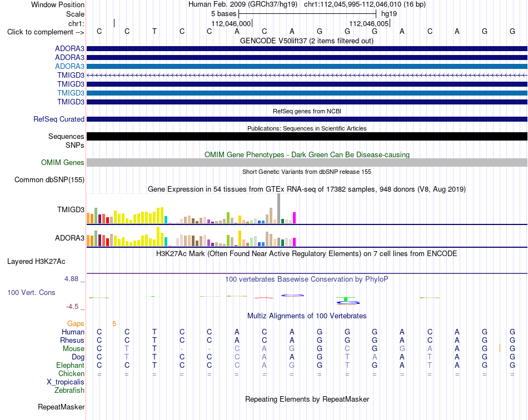Click the cyan bar in TMIGD3 expression chart
This screenshot has height=420, width=528.
[166, 220]
